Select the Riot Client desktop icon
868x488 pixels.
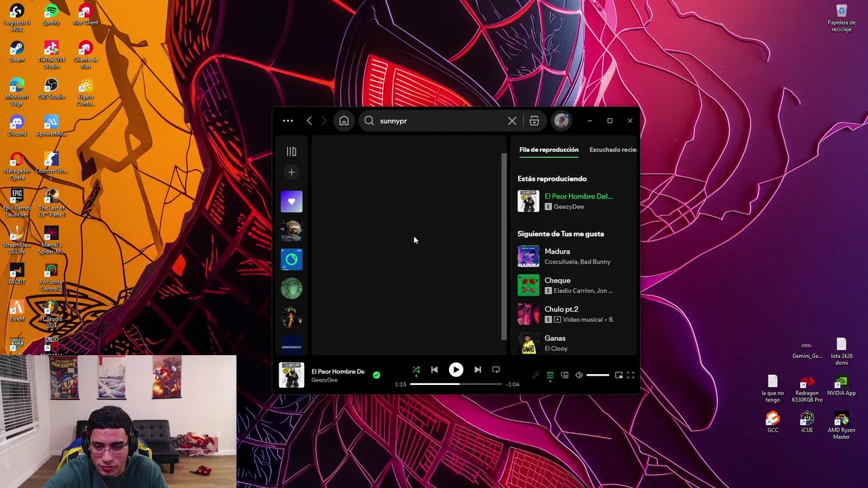coord(85,15)
